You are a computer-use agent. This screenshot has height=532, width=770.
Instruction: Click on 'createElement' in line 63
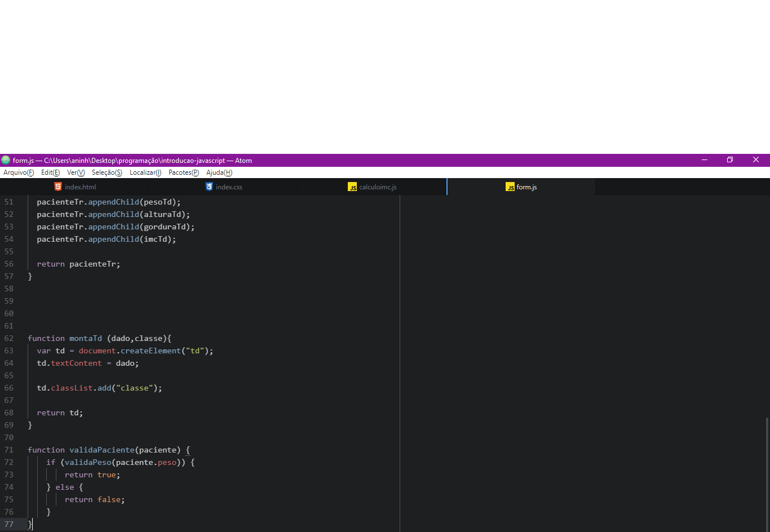[x=151, y=351]
